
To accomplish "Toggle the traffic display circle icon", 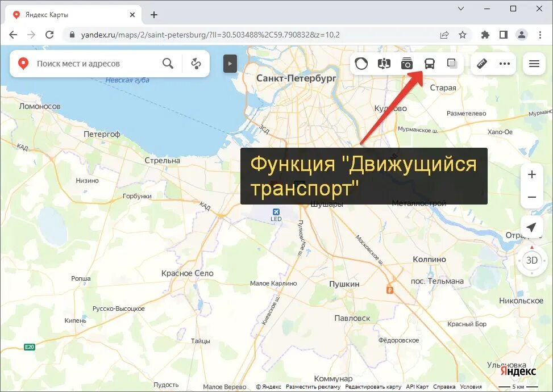I will tap(361, 63).
